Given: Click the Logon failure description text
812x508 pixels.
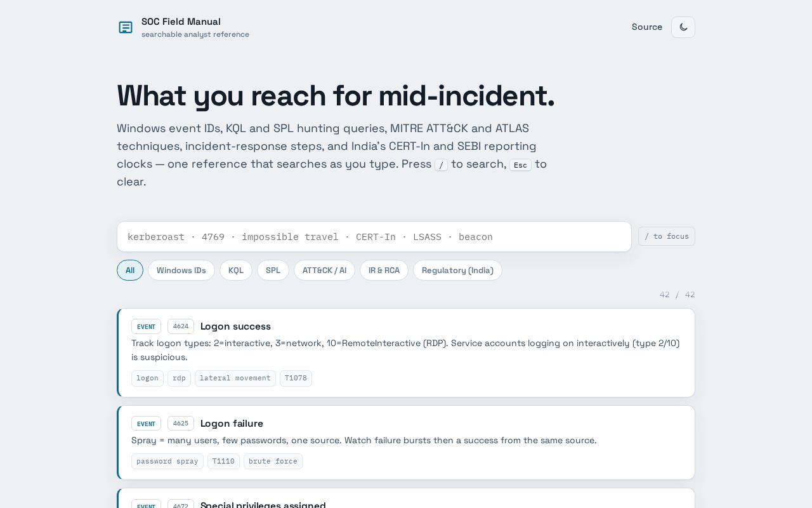Looking at the screenshot, I should click(x=363, y=441).
